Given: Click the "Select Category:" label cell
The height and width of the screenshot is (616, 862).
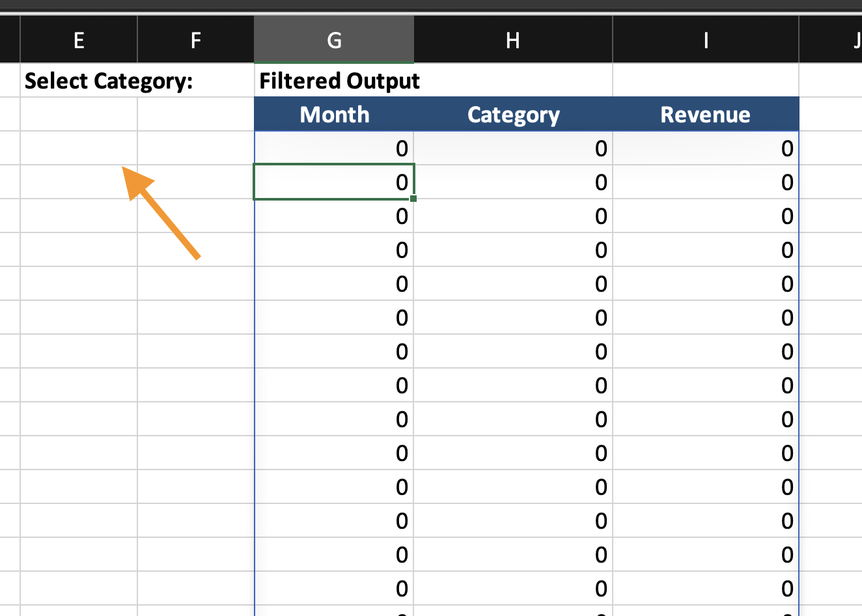Looking at the screenshot, I should (x=108, y=81).
